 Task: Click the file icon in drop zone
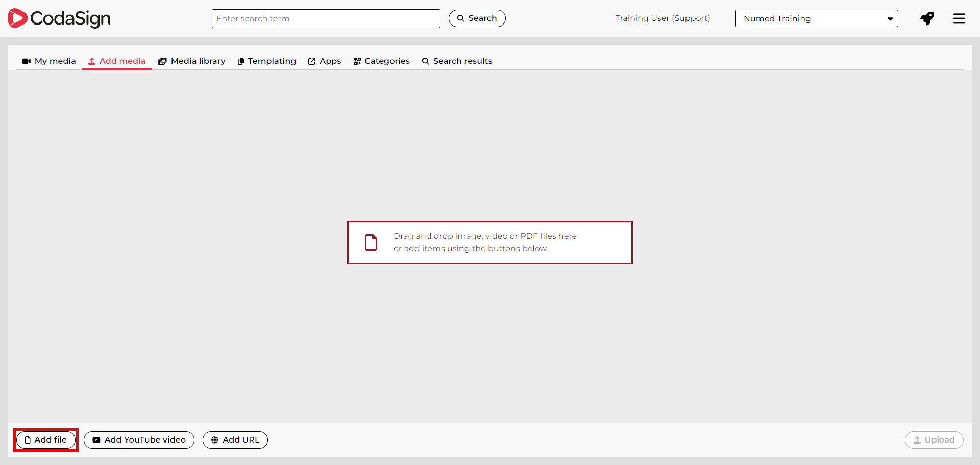click(x=371, y=242)
